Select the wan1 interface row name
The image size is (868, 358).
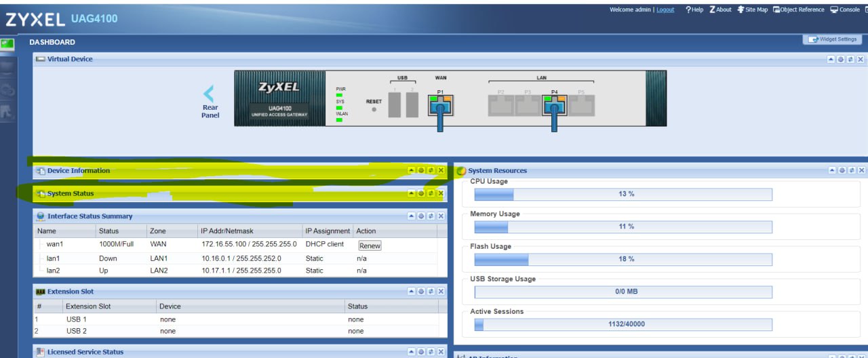tap(55, 244)
